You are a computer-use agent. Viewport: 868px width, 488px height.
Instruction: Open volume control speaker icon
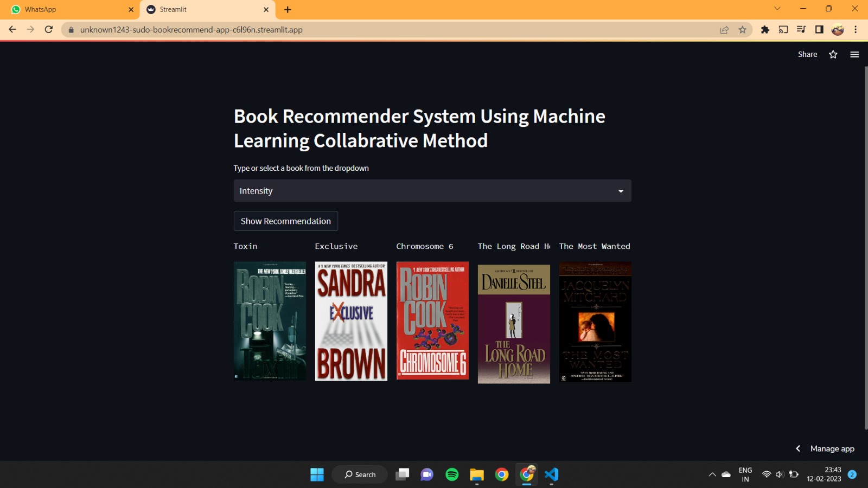point(780,474)
